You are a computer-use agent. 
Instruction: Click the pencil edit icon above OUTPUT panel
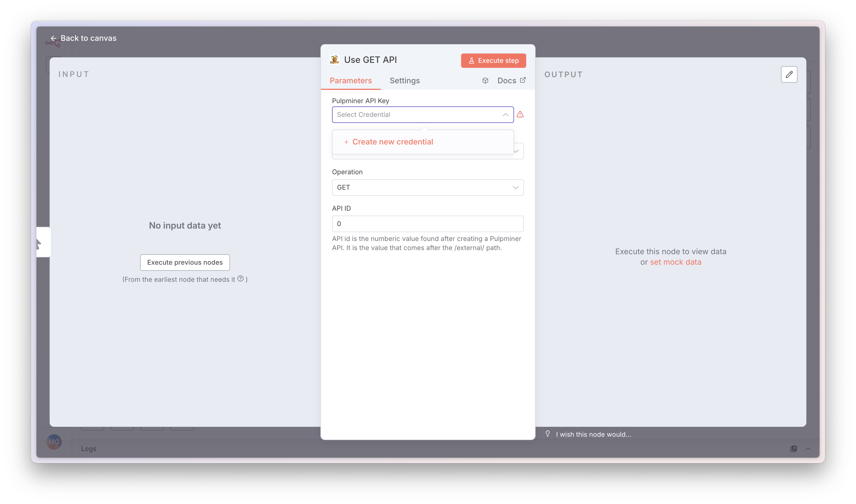[x=790, y=74]
